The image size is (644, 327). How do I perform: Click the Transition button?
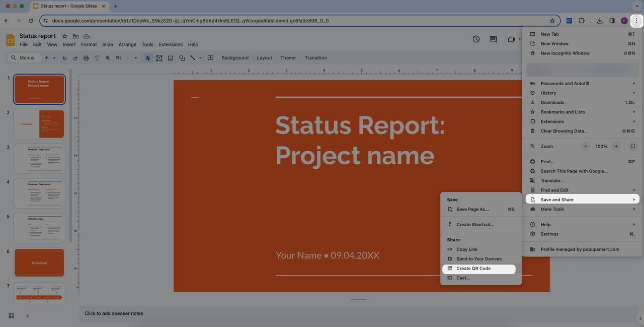(315, 58)
